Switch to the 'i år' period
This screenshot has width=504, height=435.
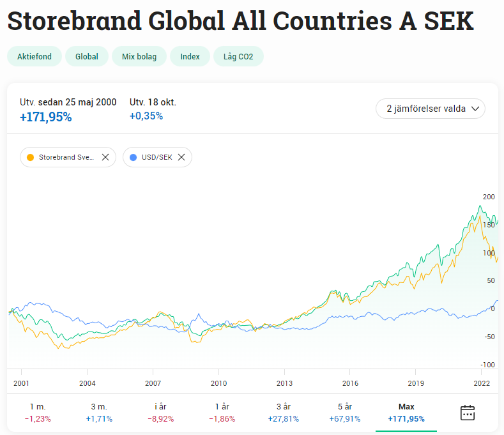[161, 413]
